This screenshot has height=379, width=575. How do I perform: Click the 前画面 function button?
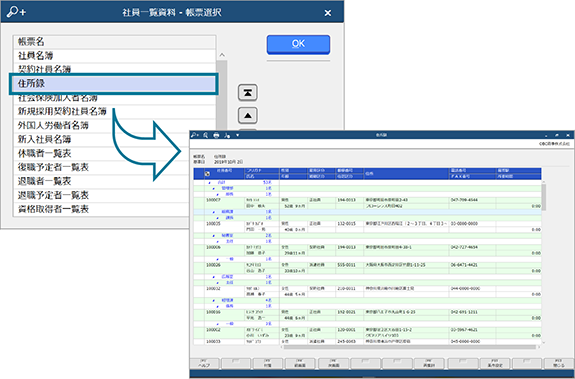click(300, 364)
